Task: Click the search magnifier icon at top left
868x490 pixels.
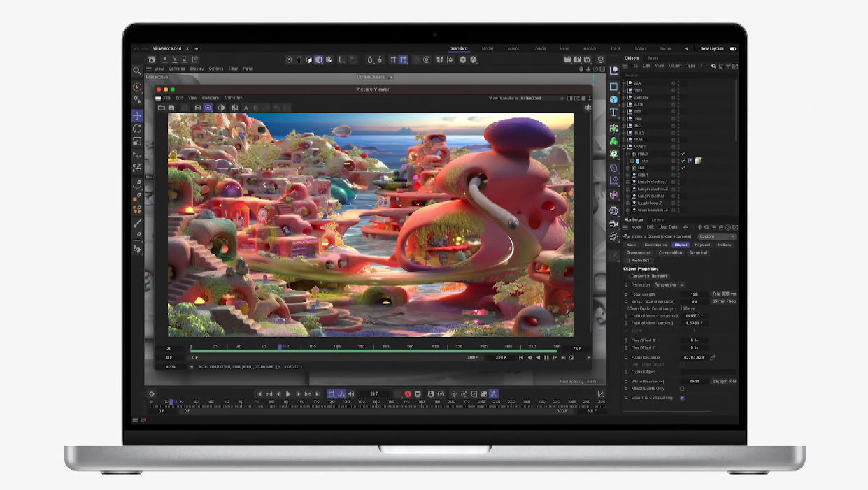Action: tap(137, 71)
